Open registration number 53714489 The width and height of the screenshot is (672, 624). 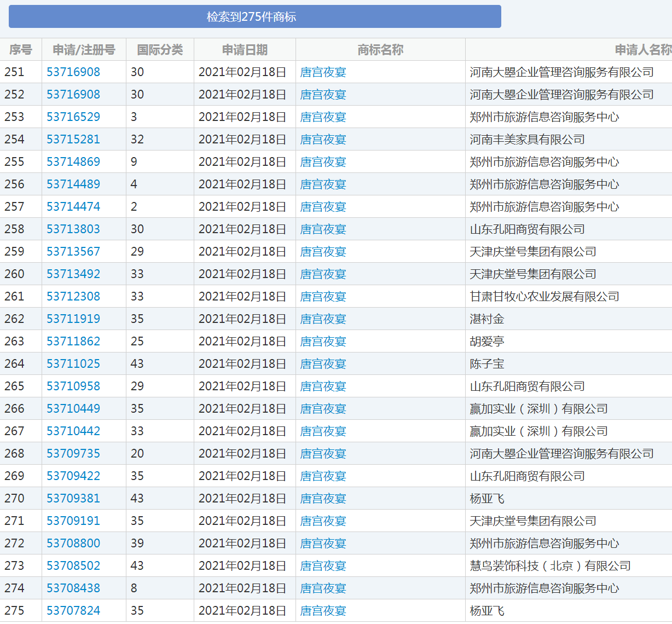click(73, 184)
